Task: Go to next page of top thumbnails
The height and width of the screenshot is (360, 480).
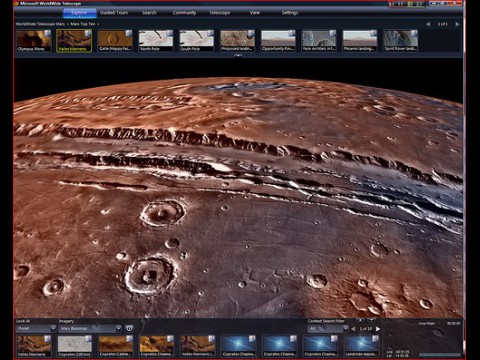Action: point(457,24)
